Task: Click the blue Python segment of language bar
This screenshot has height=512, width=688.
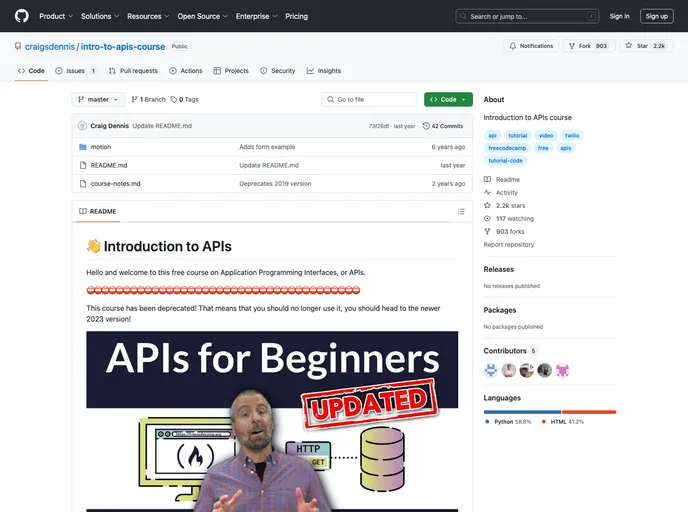Action: 522,412
